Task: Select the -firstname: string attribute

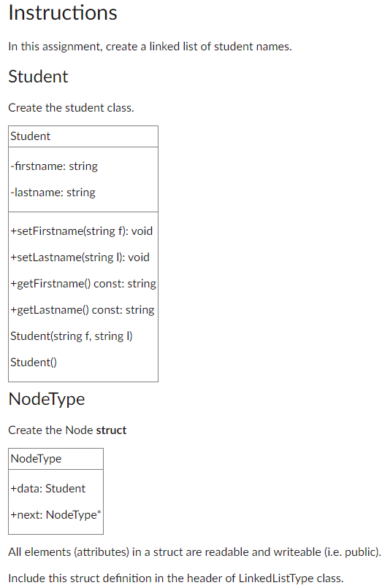Action: coord(54,166)
